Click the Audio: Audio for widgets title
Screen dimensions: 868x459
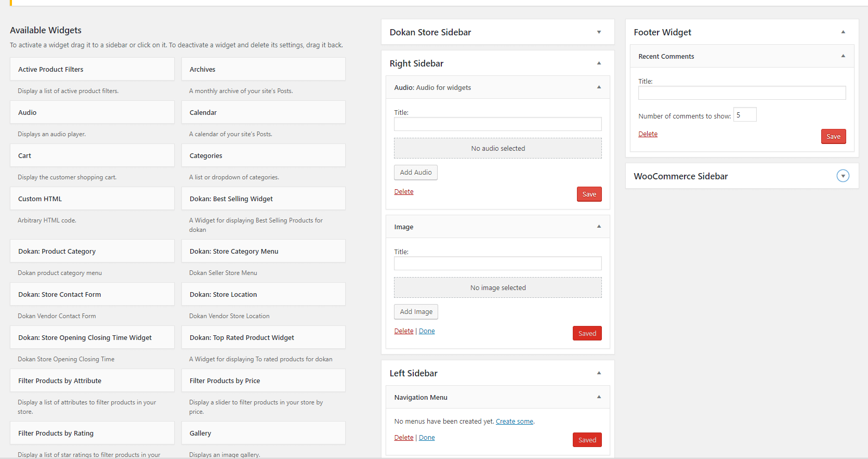click(x=432, y=87)
